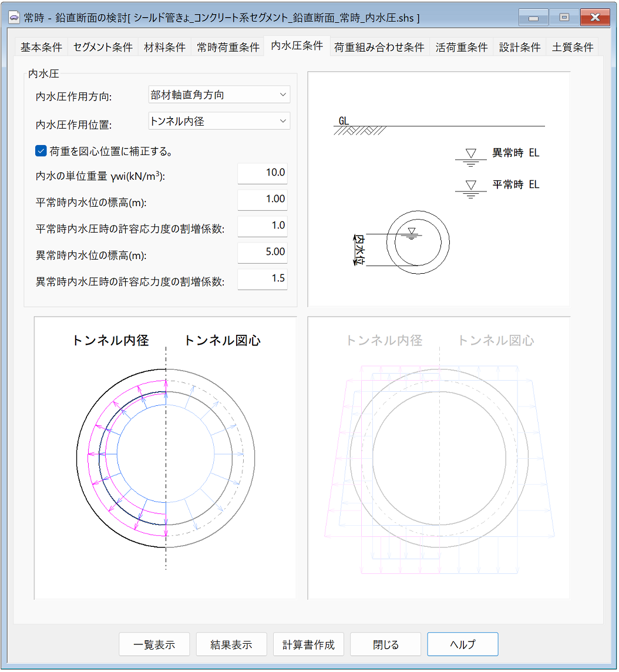This screenshot has height=672, width=619.
Task: Click the application icon in the title bar
Action: point(15,17)
